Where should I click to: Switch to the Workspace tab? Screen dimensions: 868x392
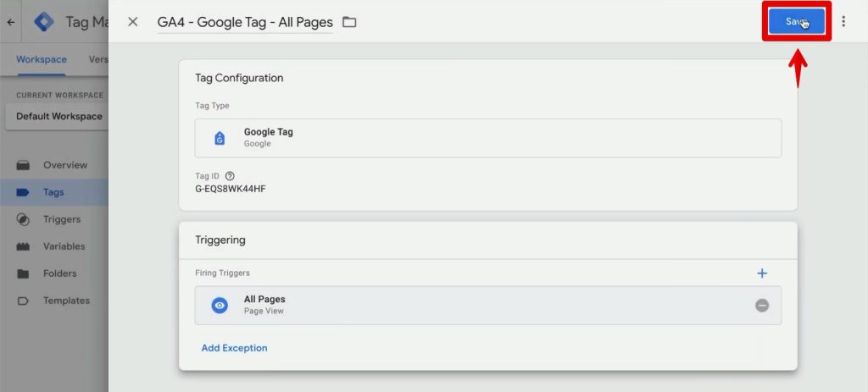tap(42, 59)
